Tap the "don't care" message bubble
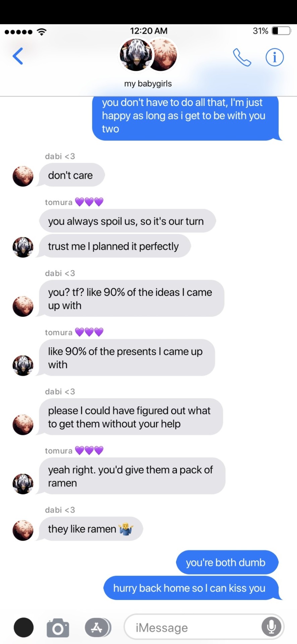Viewport: 297px width, 644px height. coord(71,175)
